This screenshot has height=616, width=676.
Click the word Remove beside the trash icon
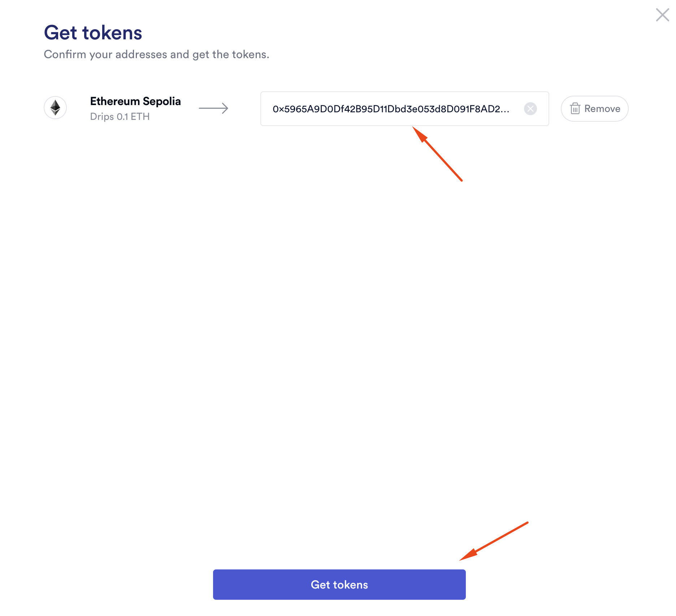[602, 109]
